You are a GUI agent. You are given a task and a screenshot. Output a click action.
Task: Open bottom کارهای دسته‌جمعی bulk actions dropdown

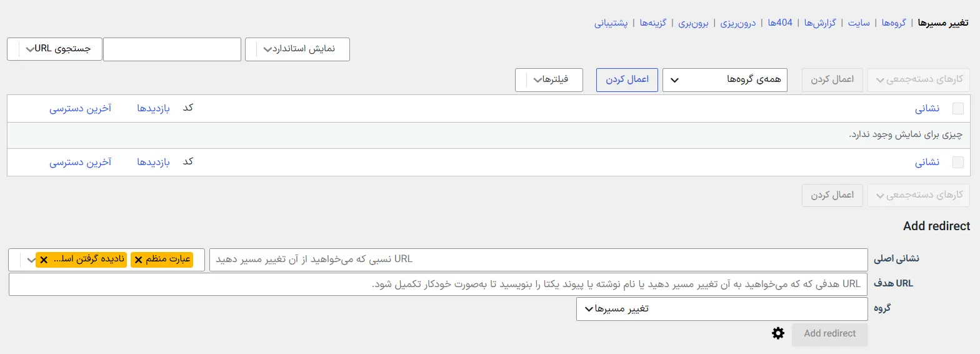[x=919, y=195]
